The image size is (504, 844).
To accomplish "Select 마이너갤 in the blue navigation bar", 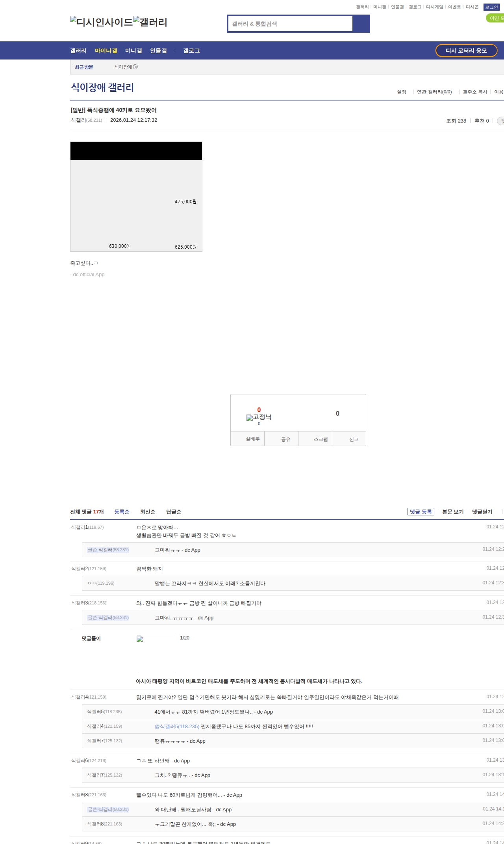I will coord(106,51).
